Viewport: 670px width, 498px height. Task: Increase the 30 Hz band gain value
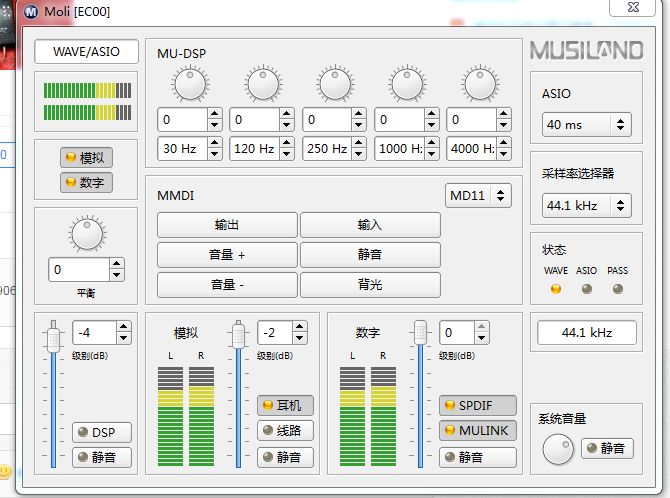coord(215,114)
